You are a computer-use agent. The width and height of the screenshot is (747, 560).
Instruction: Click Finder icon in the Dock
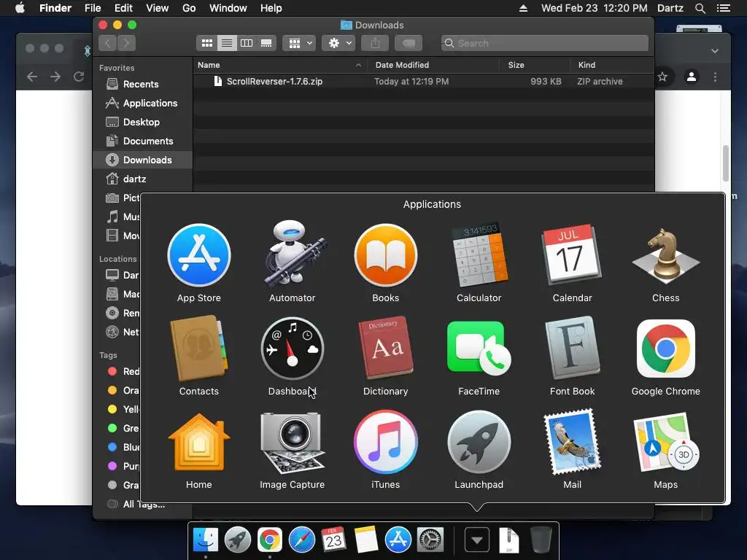click(205, 540)
